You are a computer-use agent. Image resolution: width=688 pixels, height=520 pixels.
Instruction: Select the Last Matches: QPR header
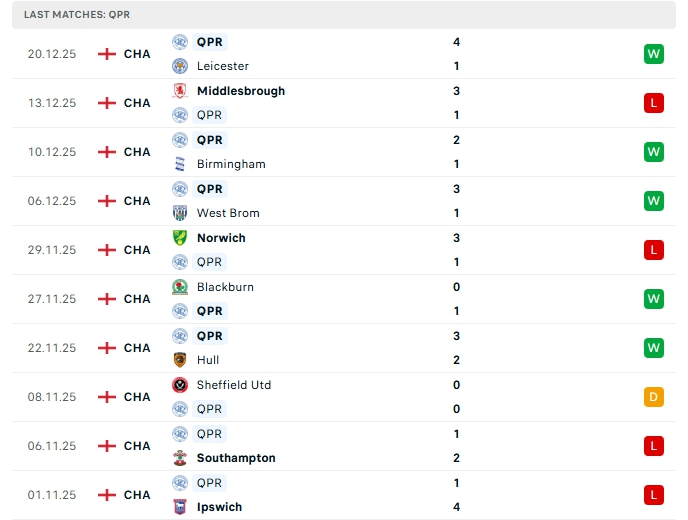[77, 15]
